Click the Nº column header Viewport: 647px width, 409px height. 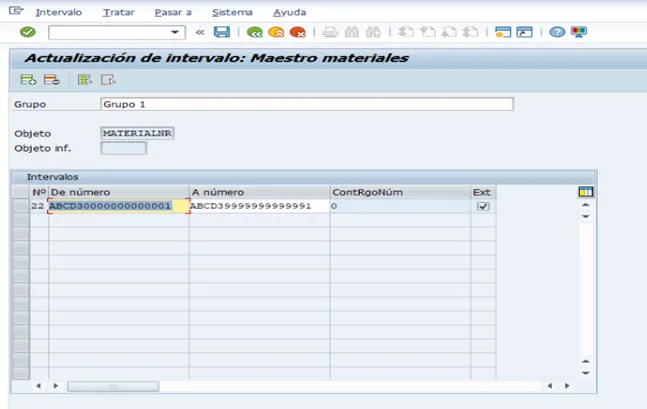pos(39,192)
